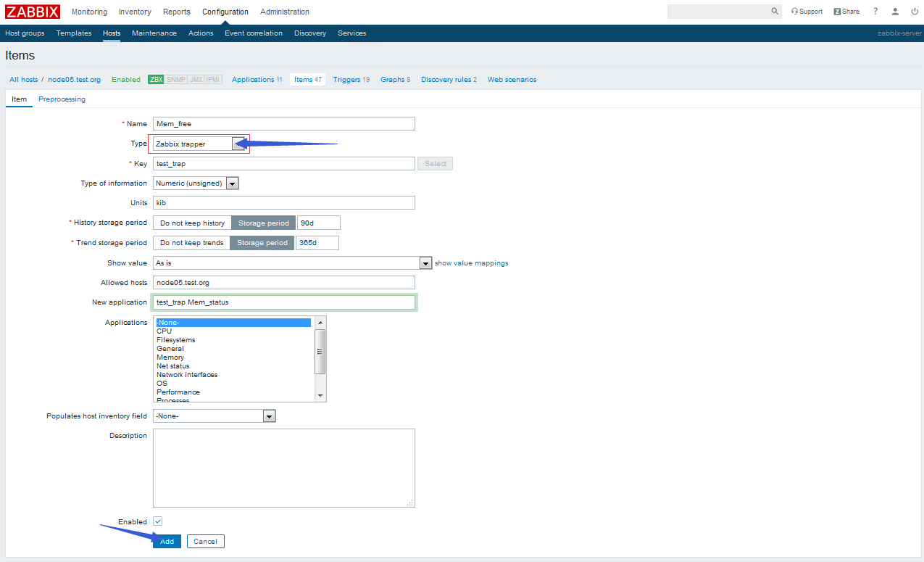Open the Type of information dropdown
924x562 pixels.
(x=232, y=183)
